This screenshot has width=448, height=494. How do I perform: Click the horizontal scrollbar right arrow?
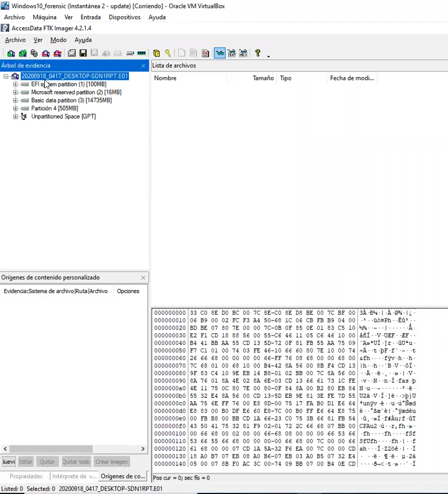pyautogui.click(x=143, y=449)
